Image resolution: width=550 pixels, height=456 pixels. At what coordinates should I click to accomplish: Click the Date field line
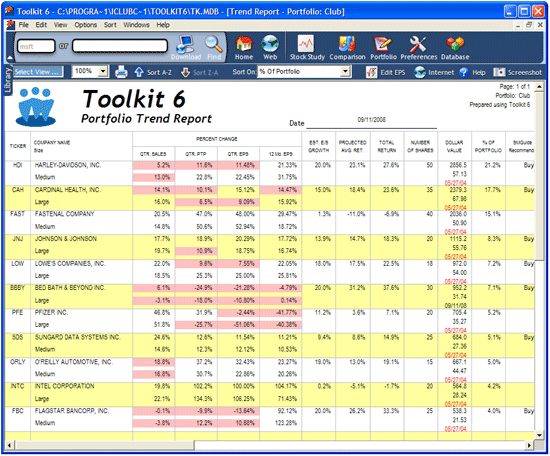click(371, 122)
